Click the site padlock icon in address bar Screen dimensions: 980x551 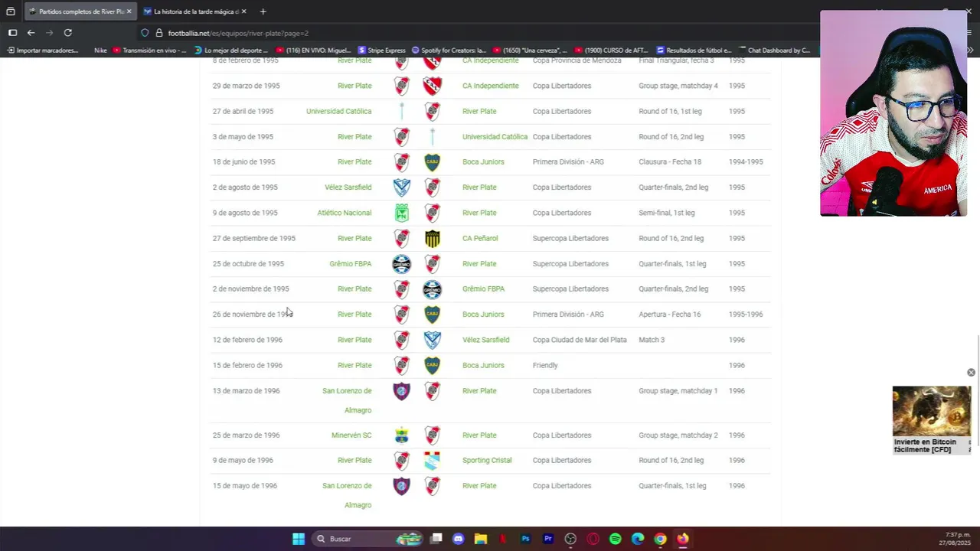tap(159, 33)
